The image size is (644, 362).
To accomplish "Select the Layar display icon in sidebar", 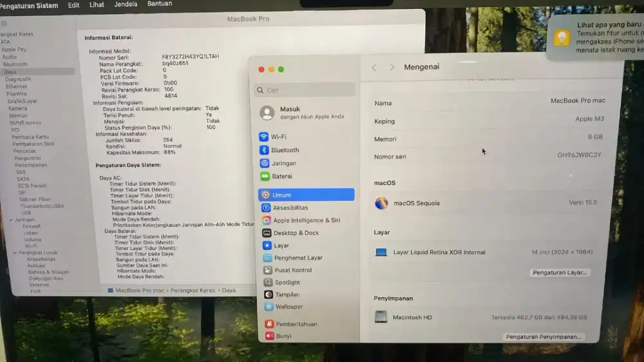I will pos(267,245).
